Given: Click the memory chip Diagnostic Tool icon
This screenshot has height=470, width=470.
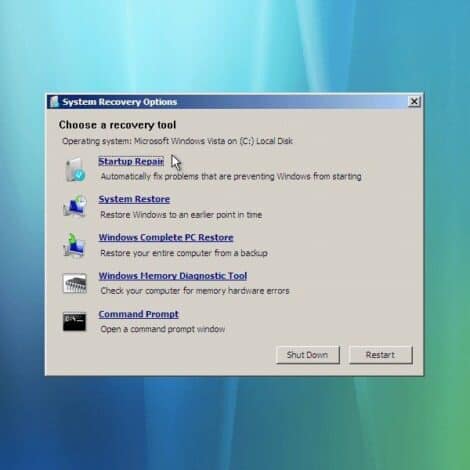Looking at the screenshot, I should (75, 283).
